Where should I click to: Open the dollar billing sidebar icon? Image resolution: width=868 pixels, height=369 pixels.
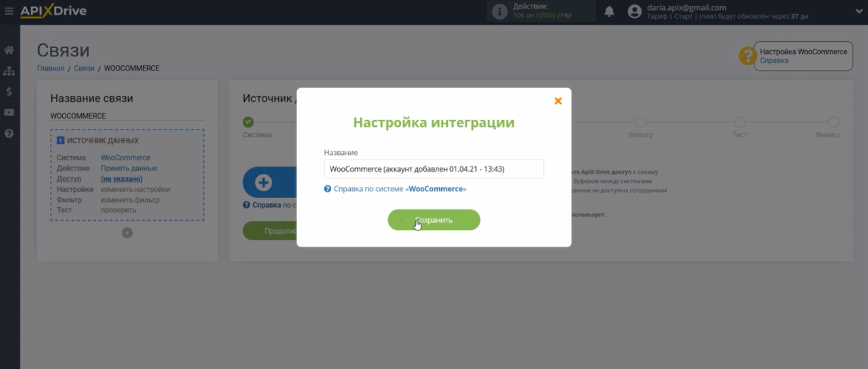(x=9, y=91)
